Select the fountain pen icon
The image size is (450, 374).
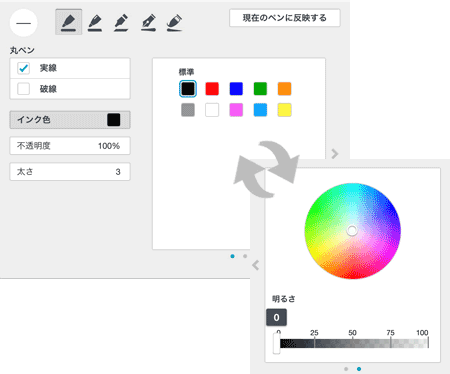(148, 23)
